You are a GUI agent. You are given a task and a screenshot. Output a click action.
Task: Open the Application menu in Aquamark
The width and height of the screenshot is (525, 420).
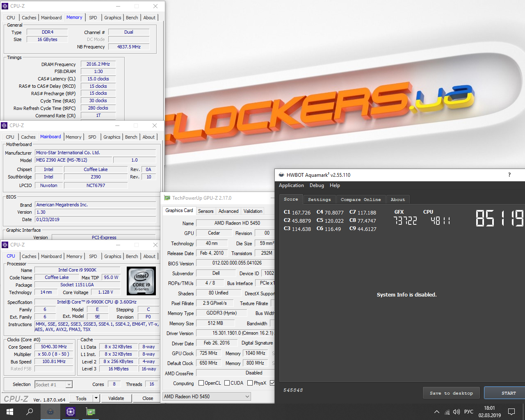tap(291, 185)
